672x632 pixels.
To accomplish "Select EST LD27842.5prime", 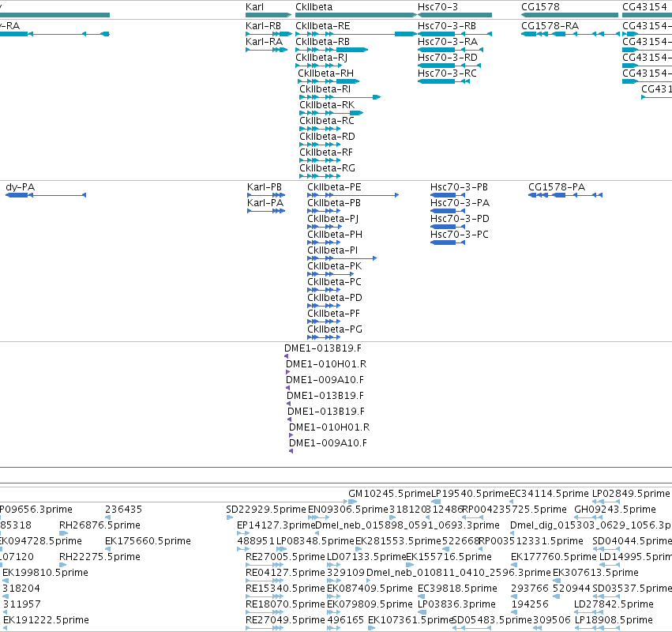I will click(614, 604).
